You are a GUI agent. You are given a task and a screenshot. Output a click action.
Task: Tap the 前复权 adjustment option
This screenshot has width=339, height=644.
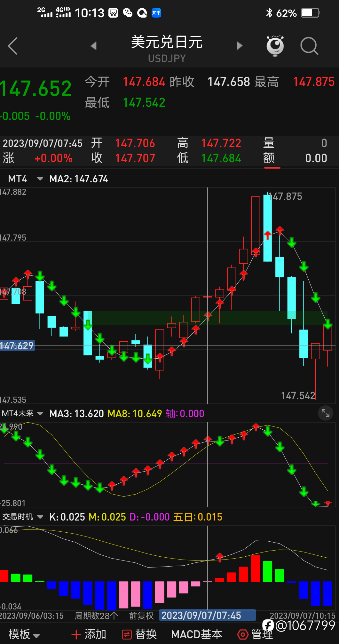[x=141, y=616]
